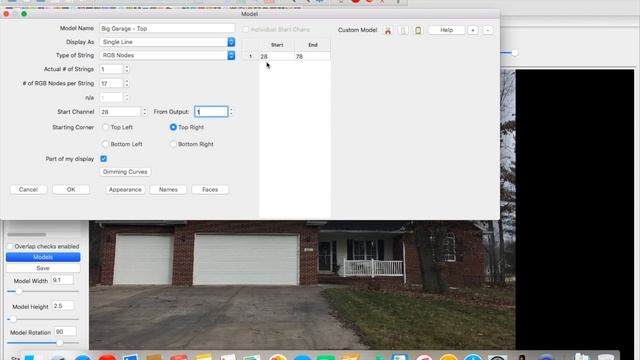This screenshot has width=640, height=360.
Task: Open the Type of String dropdown
Action: pyautogui.click(x=167, y=55)
